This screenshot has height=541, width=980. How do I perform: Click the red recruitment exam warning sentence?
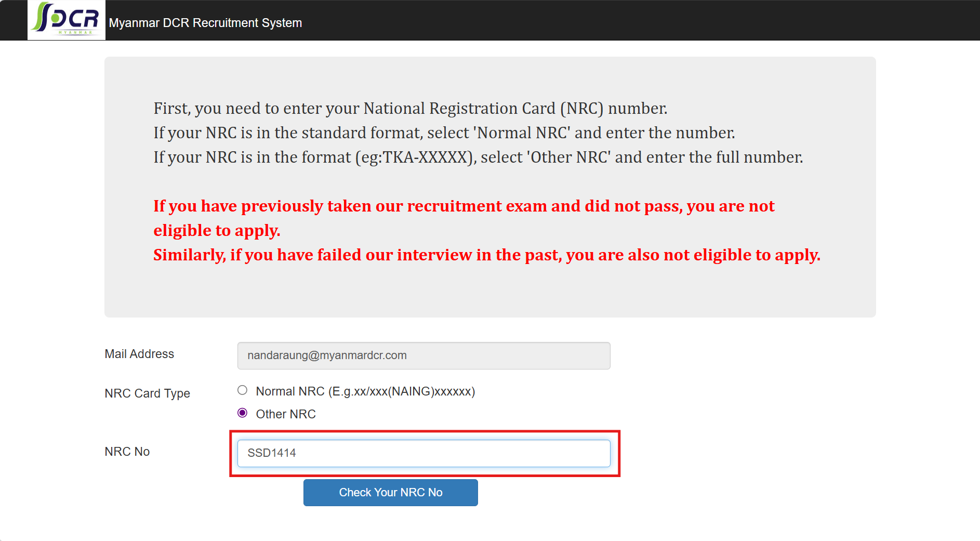tap(463, 206)
